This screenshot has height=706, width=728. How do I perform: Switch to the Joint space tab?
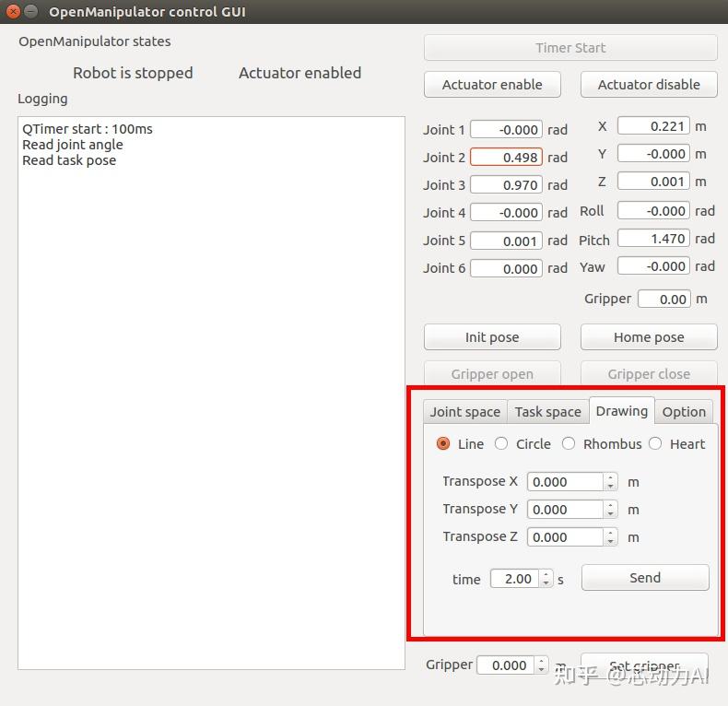[464, 412]
